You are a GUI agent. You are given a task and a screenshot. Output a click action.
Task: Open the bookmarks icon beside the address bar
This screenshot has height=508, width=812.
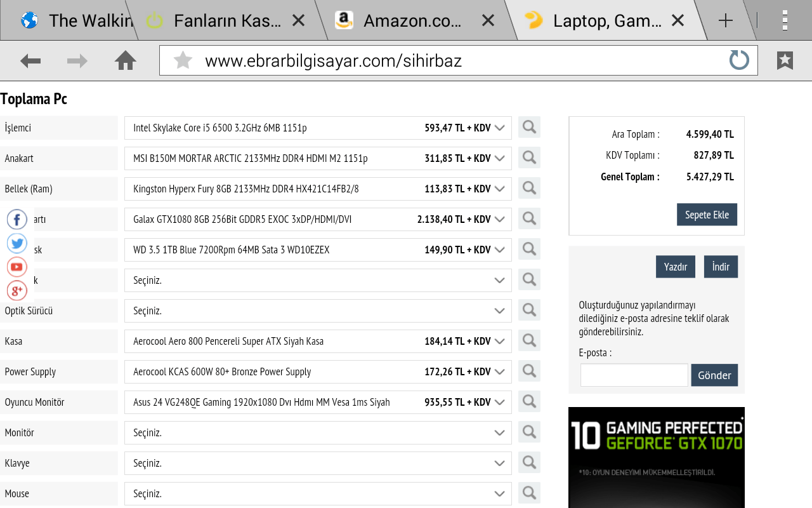(785, 60)
